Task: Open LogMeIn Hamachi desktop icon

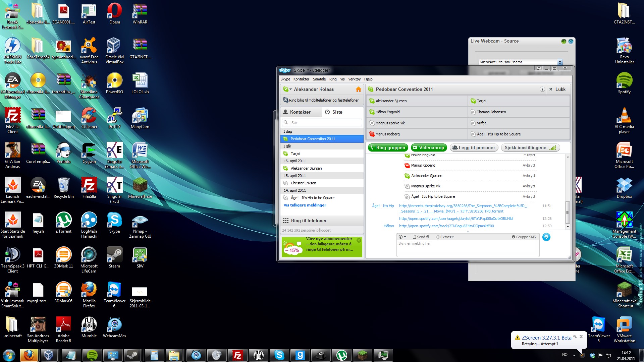Action: click(x=89, y=225)
